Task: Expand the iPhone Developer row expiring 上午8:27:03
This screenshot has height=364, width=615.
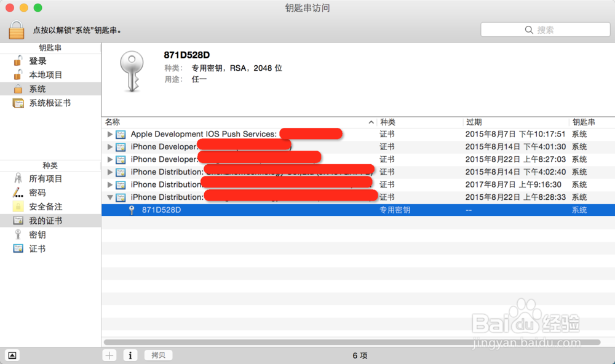Action: pos(110,159)
